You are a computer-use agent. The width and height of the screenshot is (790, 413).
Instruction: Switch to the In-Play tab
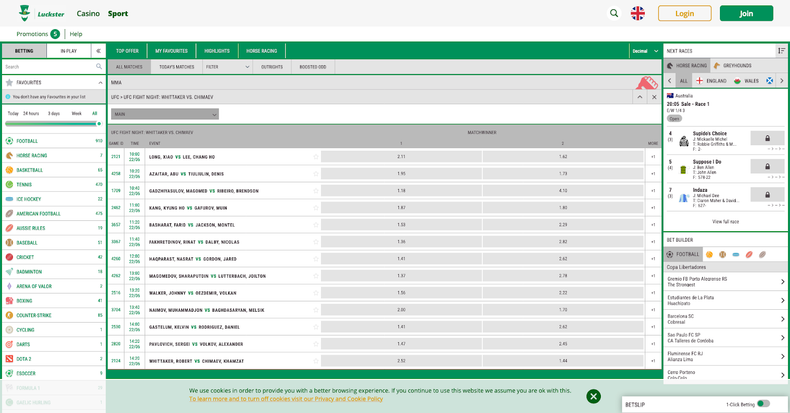(x=68, y=51)
